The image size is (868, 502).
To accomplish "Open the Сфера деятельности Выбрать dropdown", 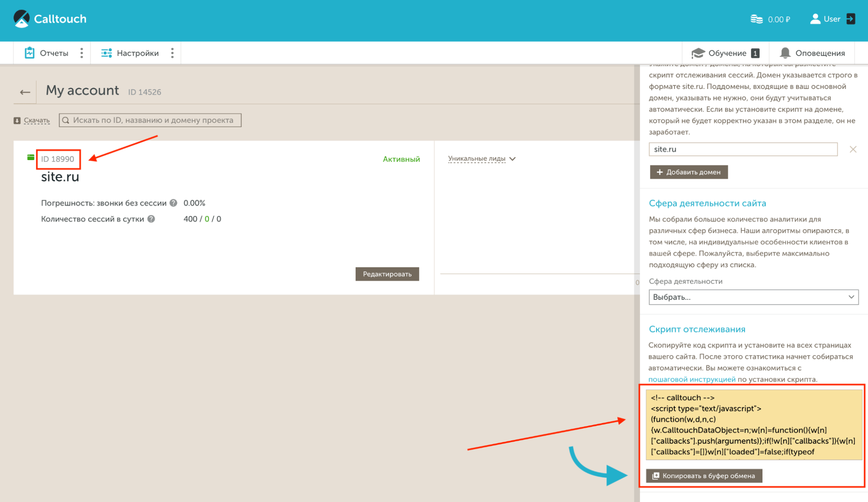I will click(753, 297).
